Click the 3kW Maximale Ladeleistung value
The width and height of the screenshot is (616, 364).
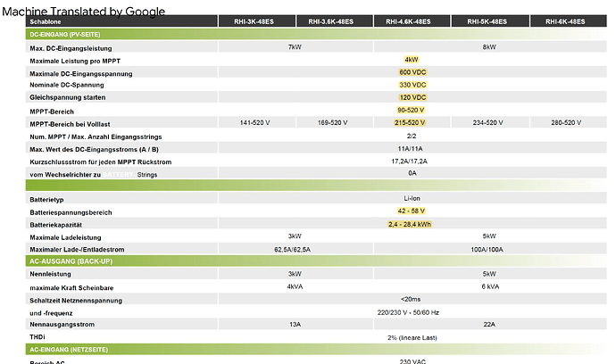295,236
